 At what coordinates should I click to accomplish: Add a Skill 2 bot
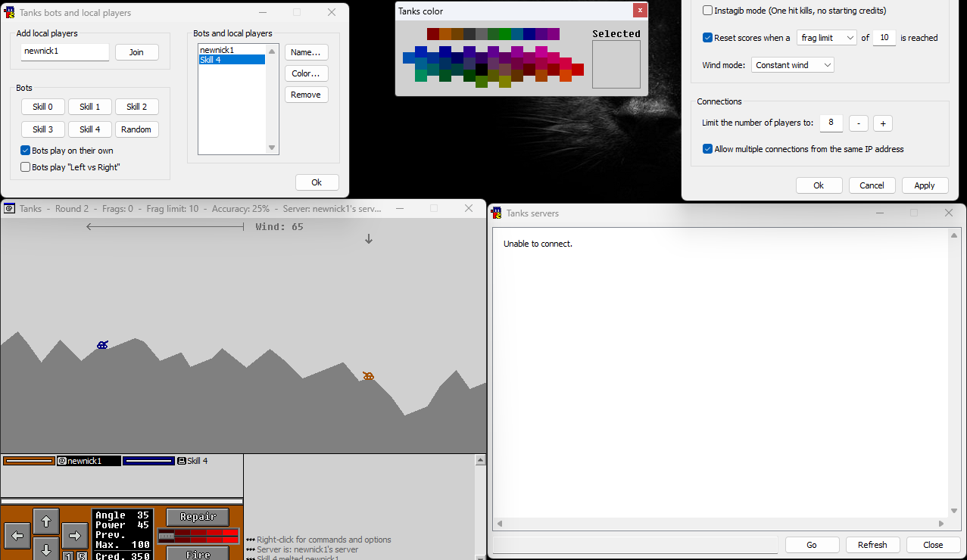(137, 107)
